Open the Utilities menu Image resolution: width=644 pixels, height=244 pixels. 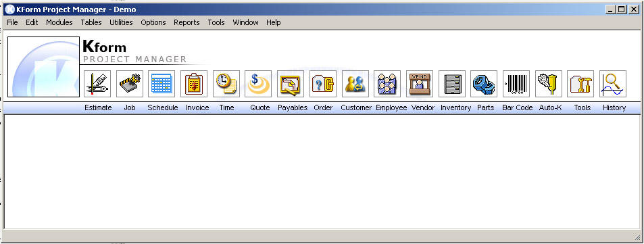tap(121, 22)
